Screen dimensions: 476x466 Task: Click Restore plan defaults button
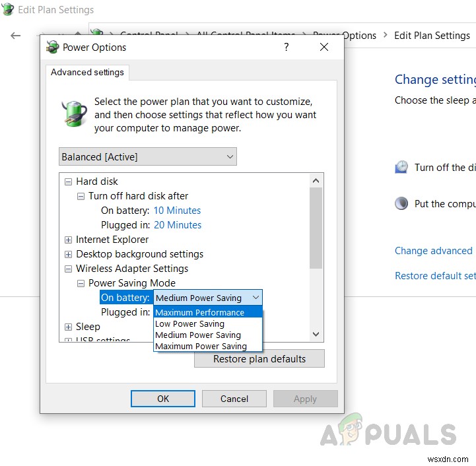[x=259, y=359]
